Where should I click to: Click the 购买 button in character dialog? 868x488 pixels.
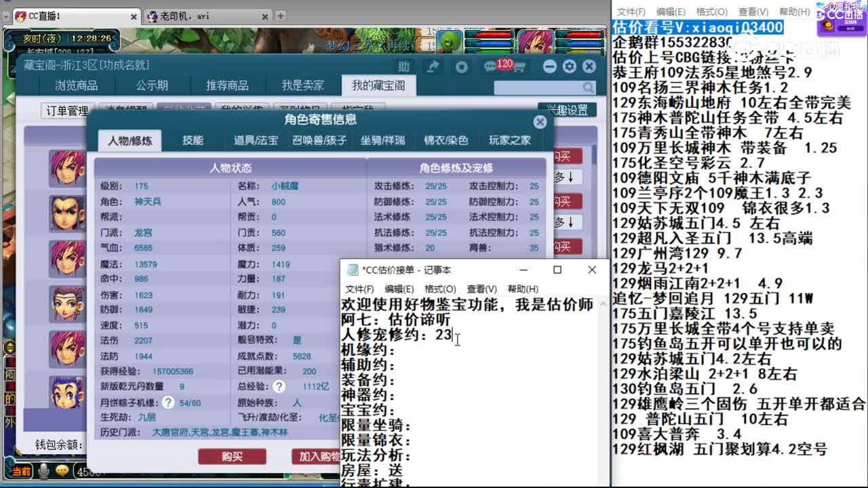[x=232, y=457]
